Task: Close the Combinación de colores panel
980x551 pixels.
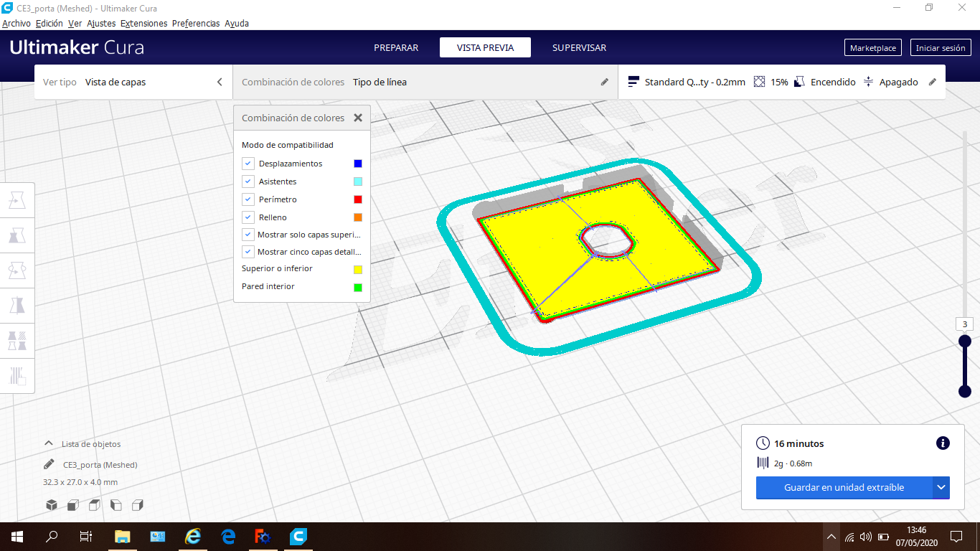Action: tap(358, 118)
